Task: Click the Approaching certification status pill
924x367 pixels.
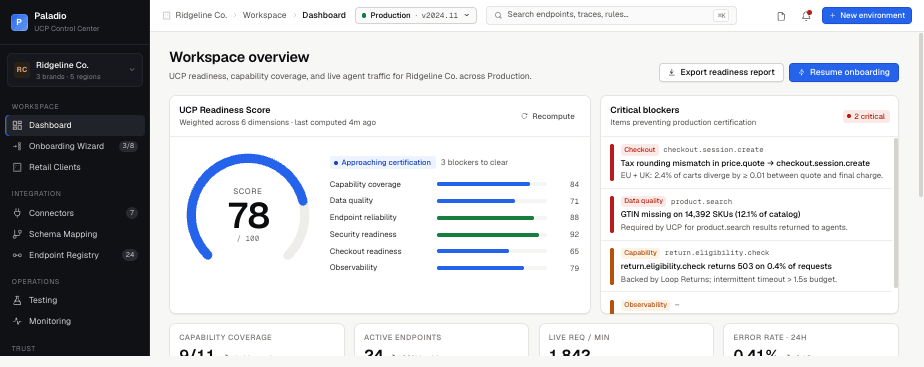Action: click(x=382, y=163)
